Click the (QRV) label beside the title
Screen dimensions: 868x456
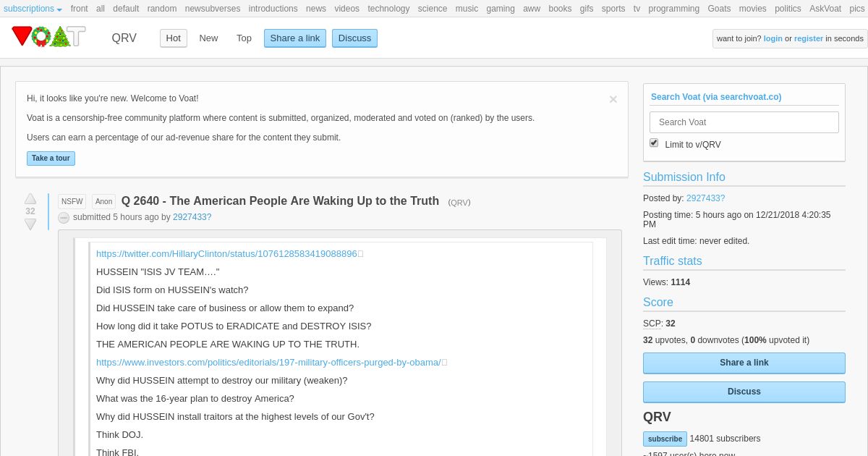click(x=459, y=203)
